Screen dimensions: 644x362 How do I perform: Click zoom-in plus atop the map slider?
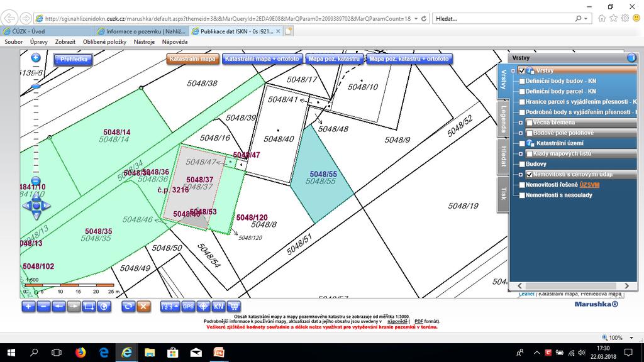coord(36,57)
